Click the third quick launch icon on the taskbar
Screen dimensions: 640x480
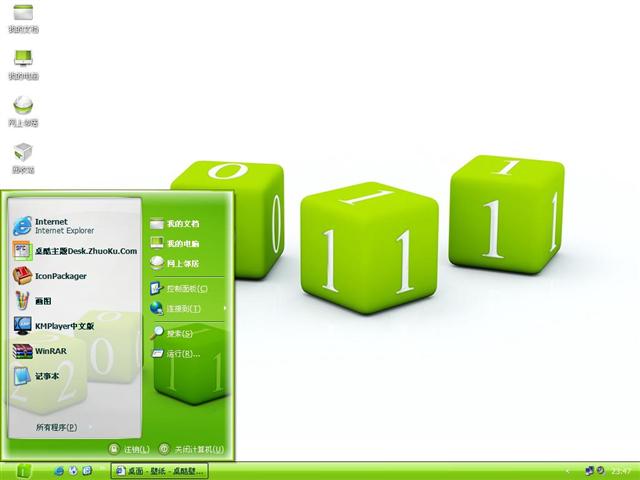coord(87,471)
